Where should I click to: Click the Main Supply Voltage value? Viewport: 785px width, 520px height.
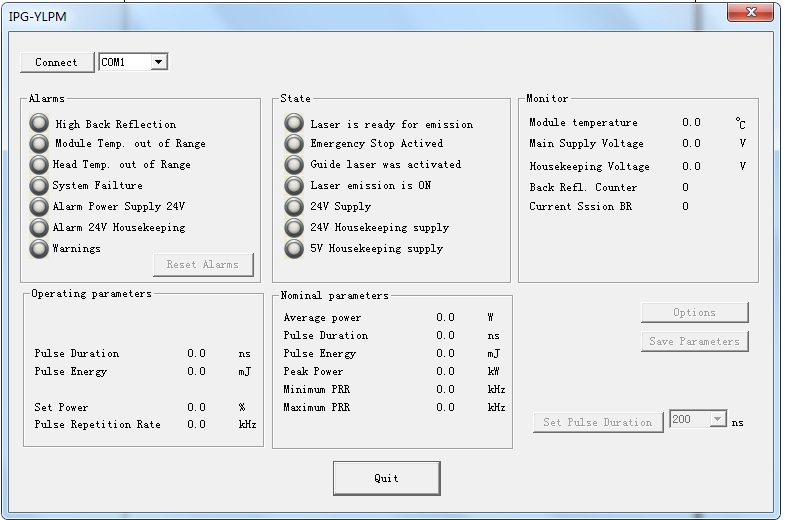pos(691,144)
